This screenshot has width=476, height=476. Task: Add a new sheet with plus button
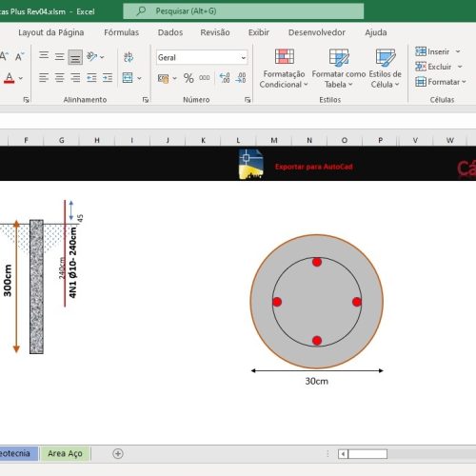pos(118,454)
